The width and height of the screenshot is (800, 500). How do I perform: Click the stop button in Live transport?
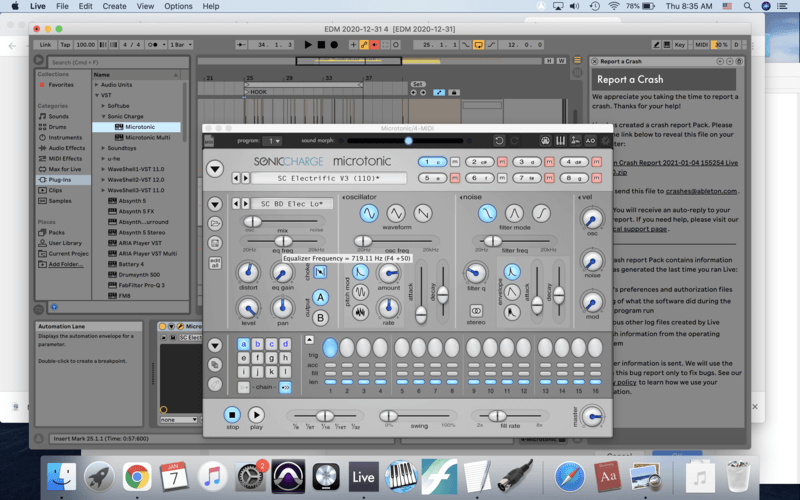click(x=321, y=45)
